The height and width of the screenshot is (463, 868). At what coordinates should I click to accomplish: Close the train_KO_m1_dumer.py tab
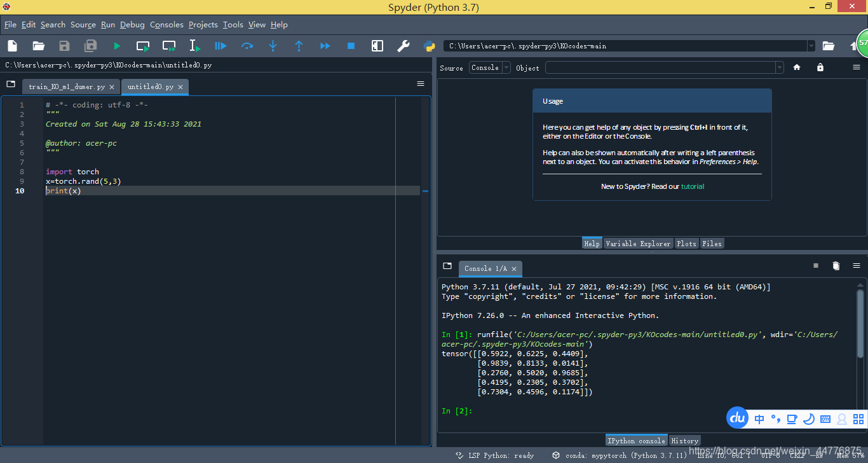click(x=112, y=87)
